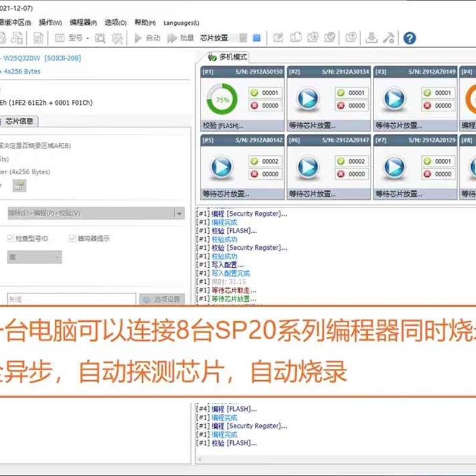
Task: Toggle the 检查型号ID checkbox
Action: click(x=10, y=239)
